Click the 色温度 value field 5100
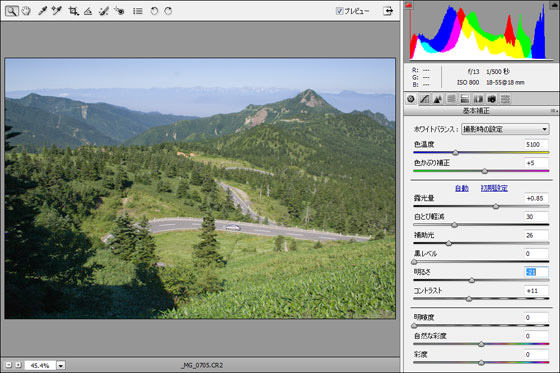This screenshot has height=373, width=560. tap(536, 144)
